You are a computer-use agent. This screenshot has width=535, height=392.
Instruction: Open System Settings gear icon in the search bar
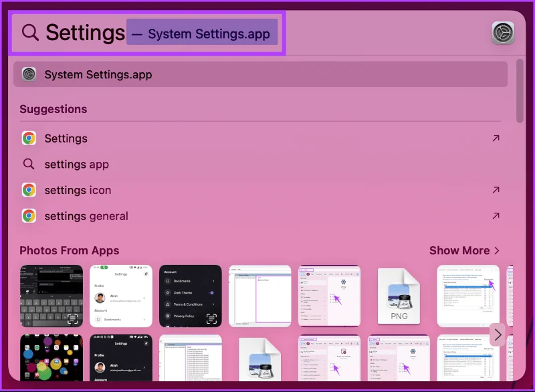click(x=503, y=33)
